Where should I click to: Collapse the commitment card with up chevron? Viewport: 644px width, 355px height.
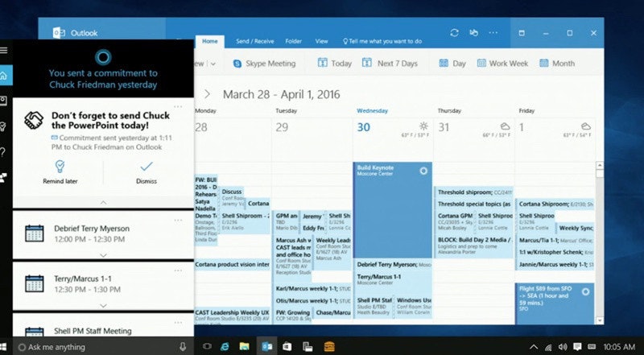104,203
